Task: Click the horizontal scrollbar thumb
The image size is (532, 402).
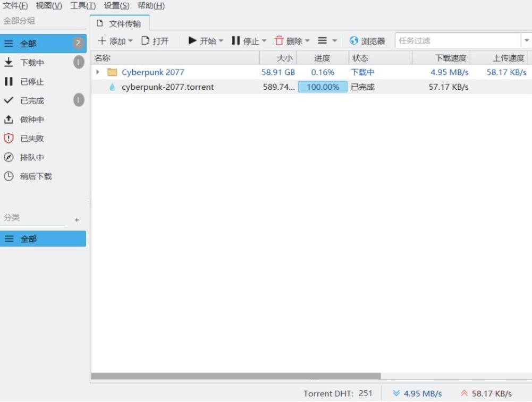Action: tap(236, 376)
